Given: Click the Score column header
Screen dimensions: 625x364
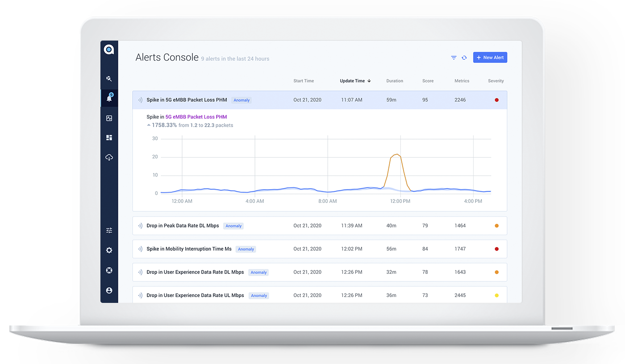Looking at the screenshot, I should (428, 81).
